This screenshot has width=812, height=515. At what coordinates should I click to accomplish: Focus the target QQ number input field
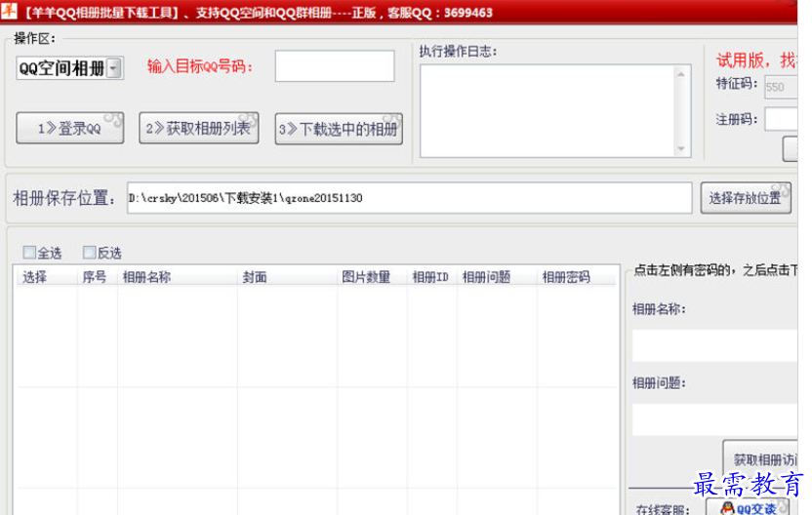[x=335, y=65]
